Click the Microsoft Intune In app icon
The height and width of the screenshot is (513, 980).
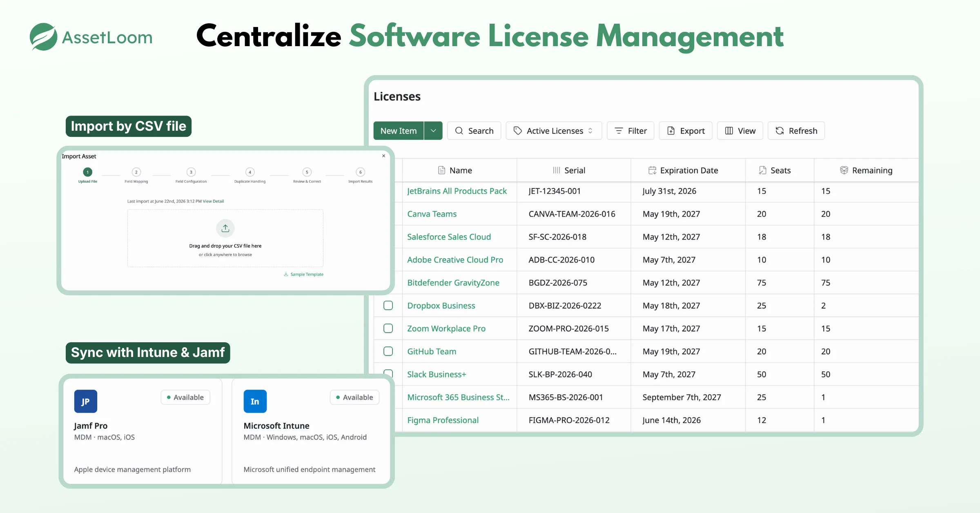[255, 401]
